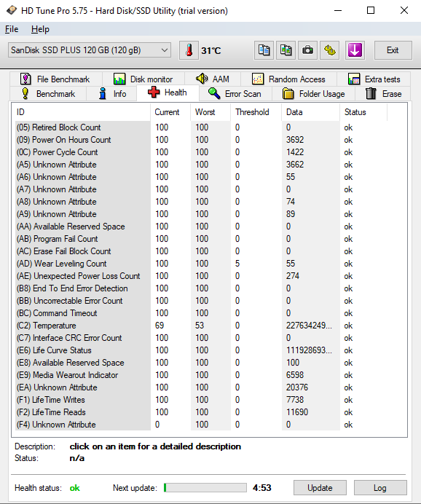Click the 3692 power on hours value
Screen dimensions: 421x504
[x=295, y=140]
